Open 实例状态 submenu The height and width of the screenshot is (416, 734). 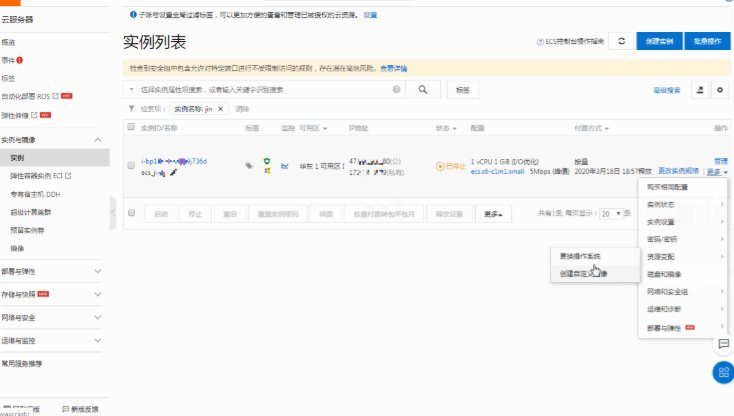682,204
